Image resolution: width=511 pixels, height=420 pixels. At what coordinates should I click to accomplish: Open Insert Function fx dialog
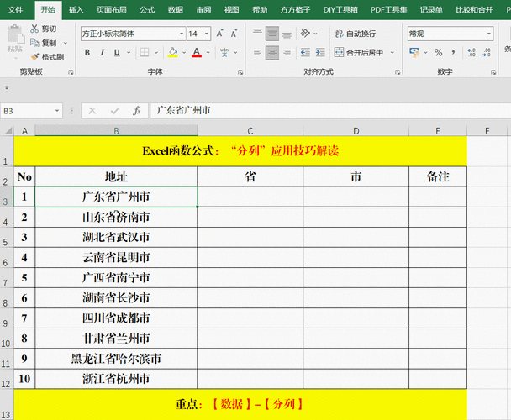pyautogui.click(x=136, y=111)
